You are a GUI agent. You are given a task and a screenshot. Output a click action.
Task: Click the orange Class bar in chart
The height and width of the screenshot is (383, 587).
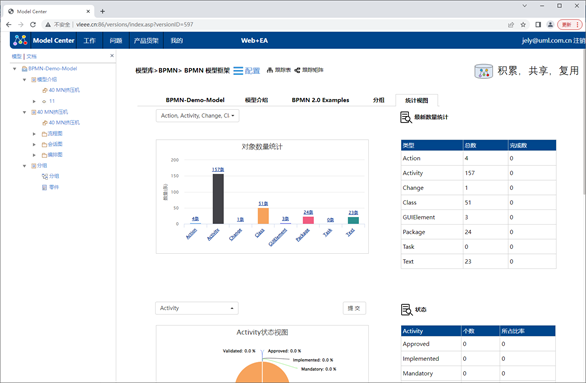coord(263,216)
